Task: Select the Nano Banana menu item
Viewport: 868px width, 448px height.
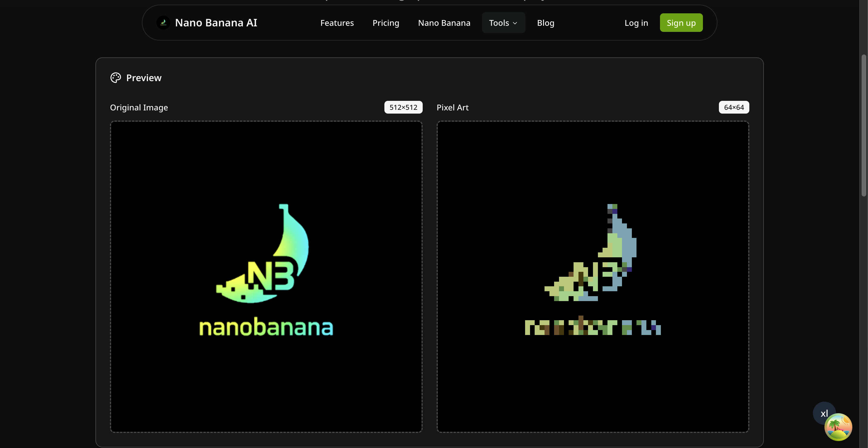Action: click(x=444, y=23)
